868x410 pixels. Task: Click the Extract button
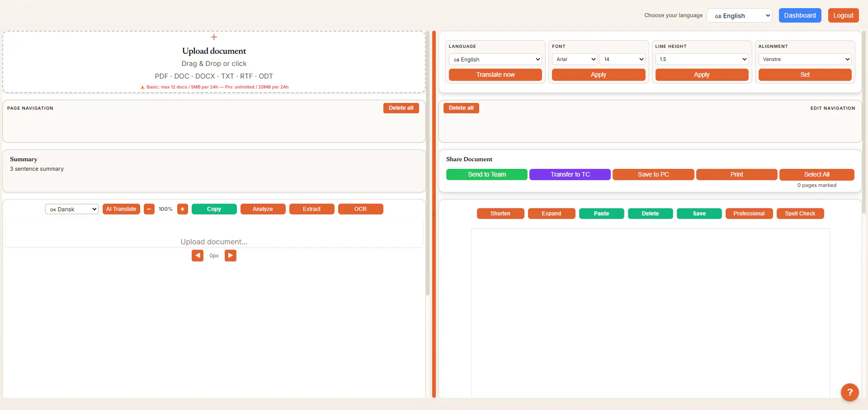(x=312, y=209)
